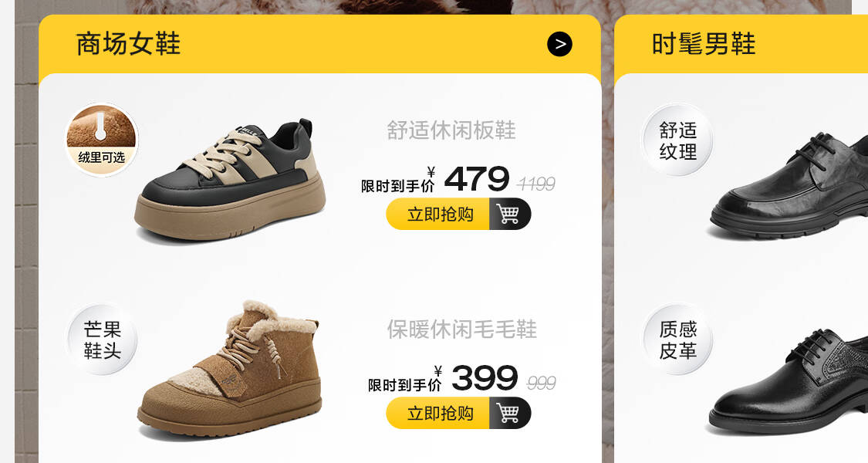Viewport: 868px width, 463px height.
Task: Click cart icon beside the 399 price
Action: pos(508,413)
